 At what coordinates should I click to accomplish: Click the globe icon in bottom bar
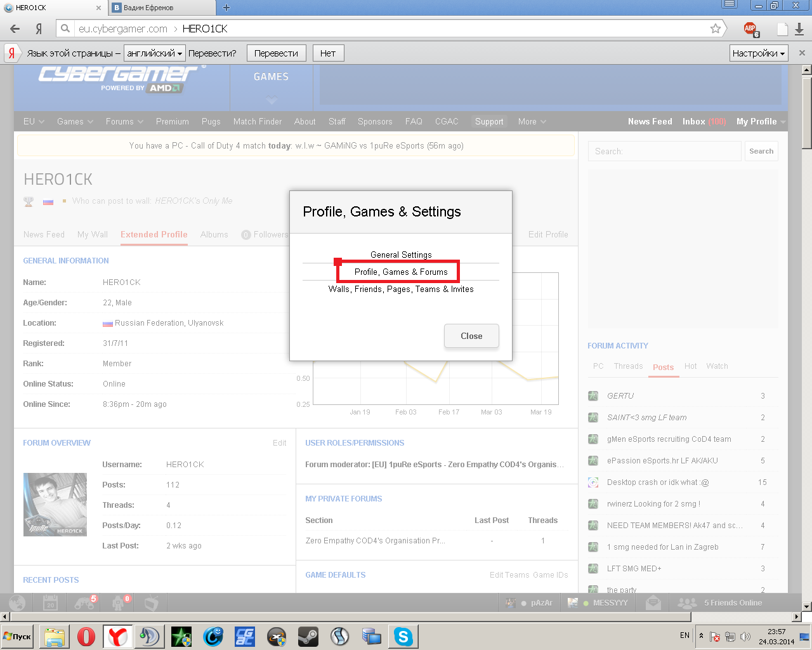click(17, 602)
